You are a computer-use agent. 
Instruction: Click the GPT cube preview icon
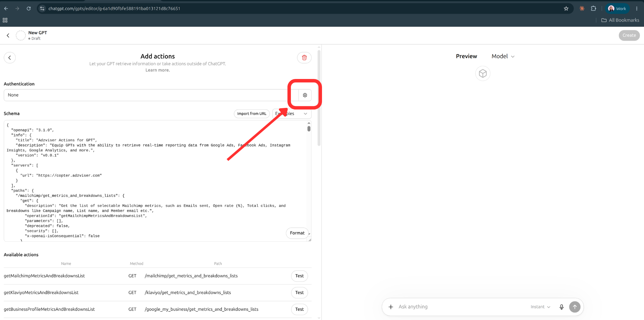(483, 74)
